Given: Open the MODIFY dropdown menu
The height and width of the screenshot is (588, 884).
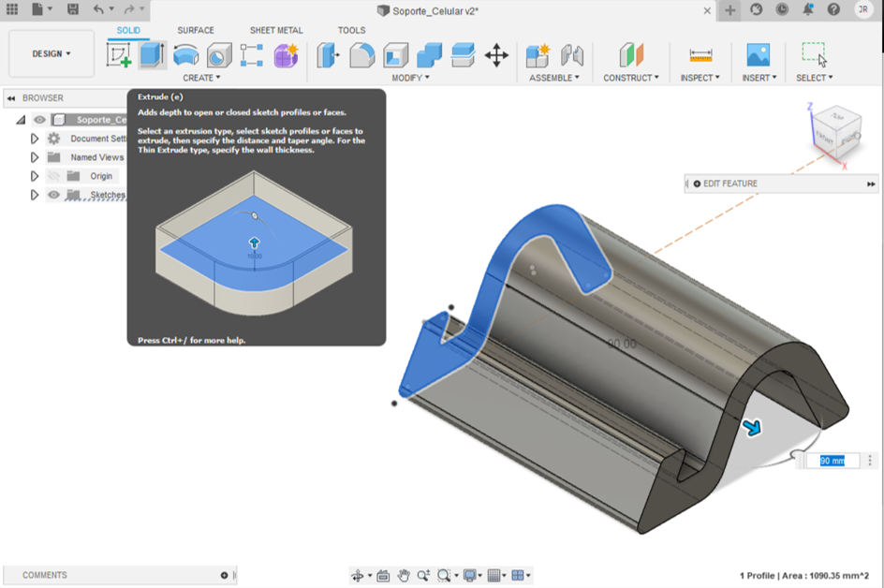Looking at the screenshot, I should pos(410,78).
